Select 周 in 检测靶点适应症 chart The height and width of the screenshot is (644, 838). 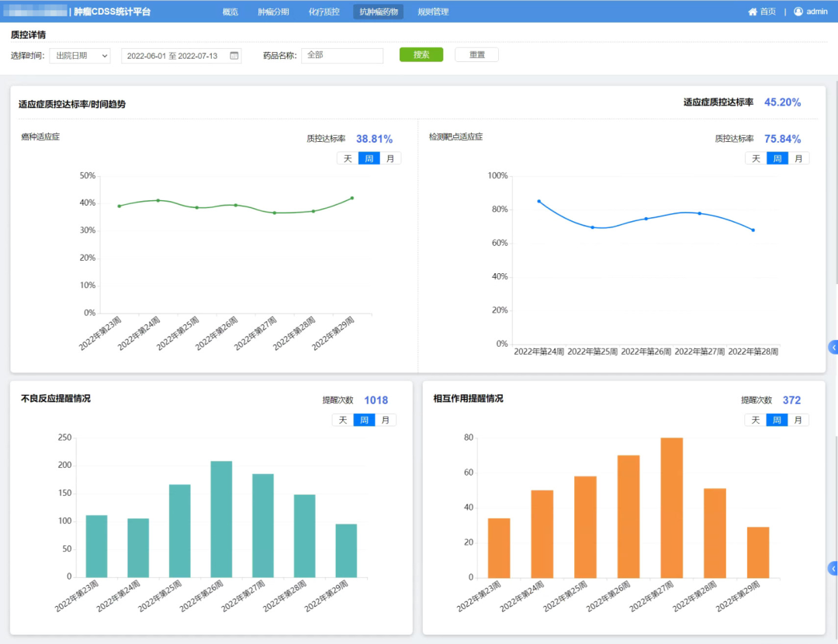click(777, 159)
